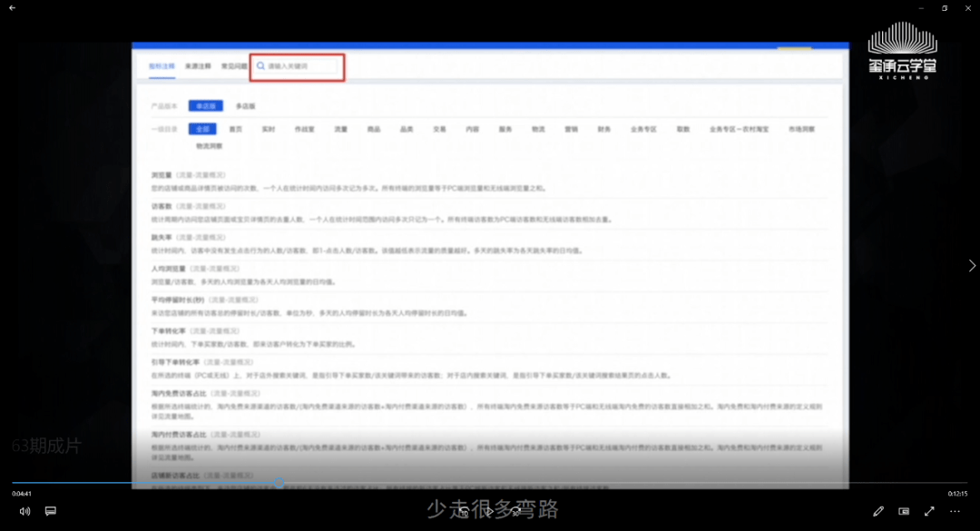The image size is (980, 531).
Task: Click the 跳失率 metric heading
Action: pos(162,238)
